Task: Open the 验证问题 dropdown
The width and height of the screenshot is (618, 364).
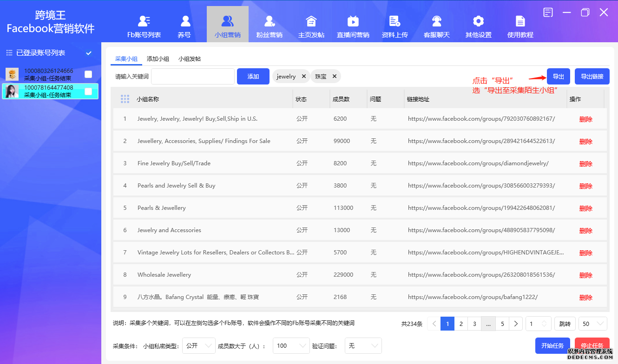Action: [x=363, y=345]
